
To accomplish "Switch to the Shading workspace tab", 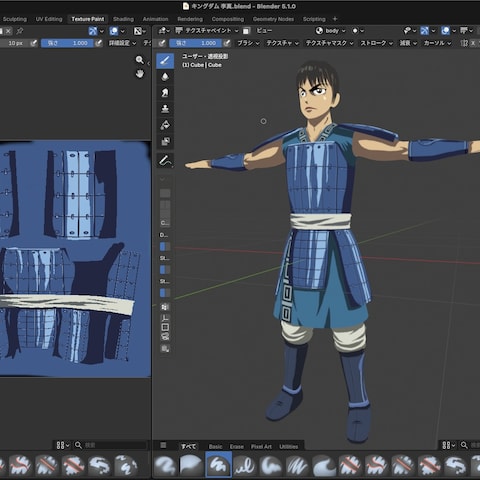I will pyautogui.click(x=123, y=19).
